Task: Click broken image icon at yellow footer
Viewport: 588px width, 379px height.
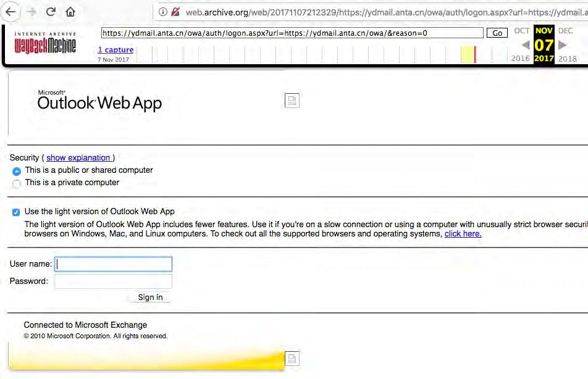Action: tap(292, 359)
